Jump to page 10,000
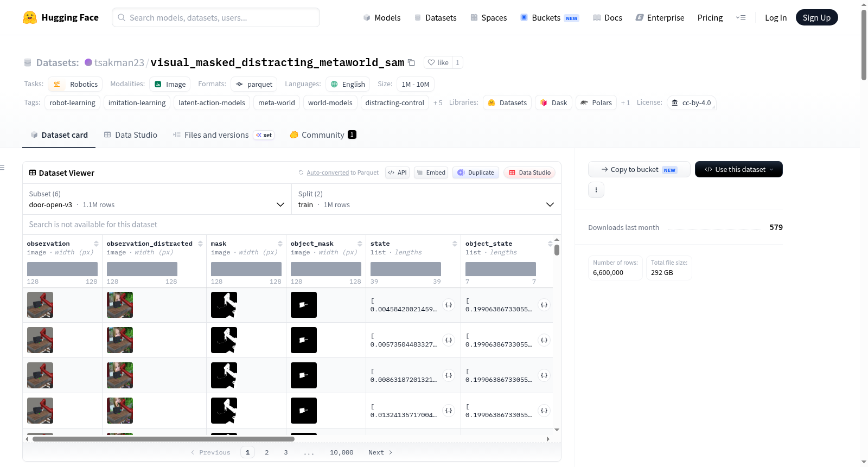Image resolution: width=868 pixels, height=467 pixels. [x=342, y=452]
